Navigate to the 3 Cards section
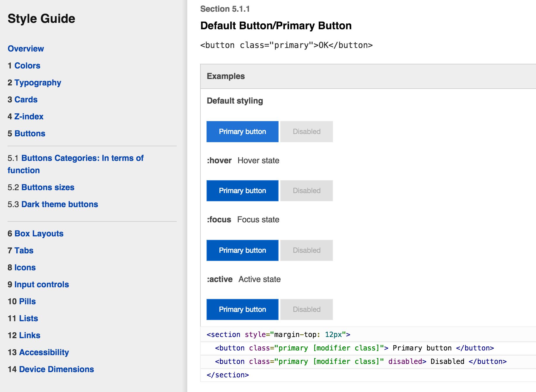The height and width of the screenshot is (392, 536). (23, 99)
